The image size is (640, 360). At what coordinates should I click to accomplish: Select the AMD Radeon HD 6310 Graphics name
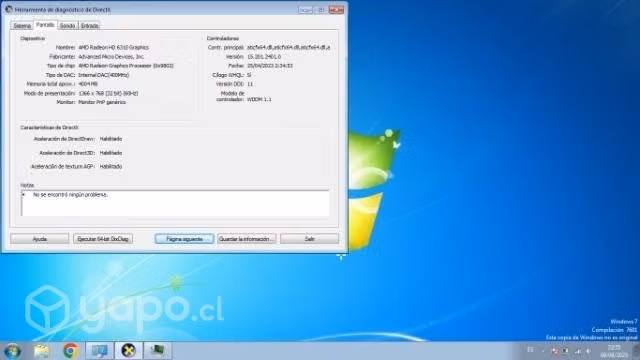(113, 47)
